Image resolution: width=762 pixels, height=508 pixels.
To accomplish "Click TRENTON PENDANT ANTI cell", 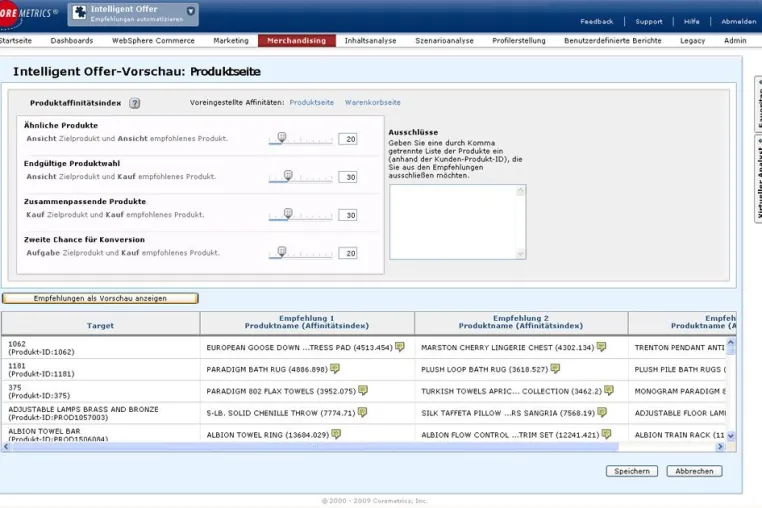I will (679, 348).
